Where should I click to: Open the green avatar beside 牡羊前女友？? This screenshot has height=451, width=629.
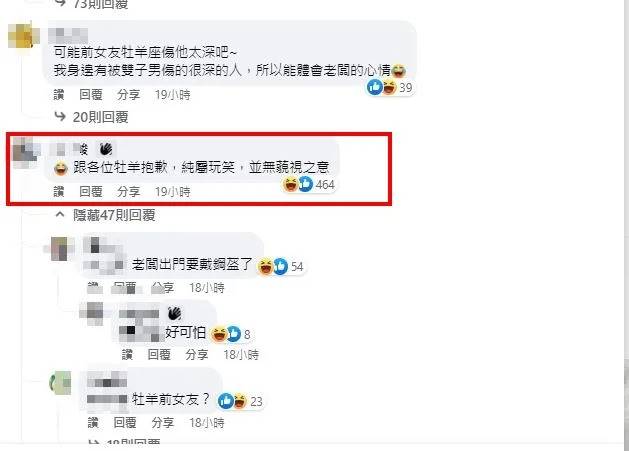pyautogui.click(x=60, y=382)
